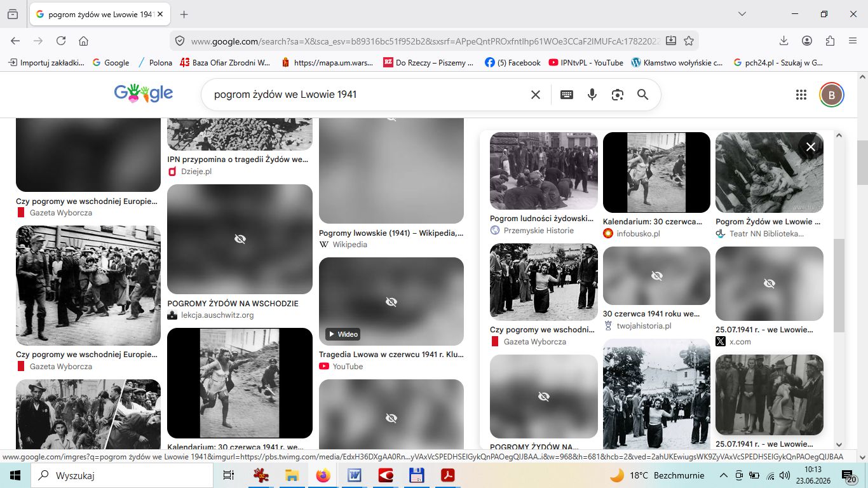Open the tracking protection shield info

[x=180, y=41]
